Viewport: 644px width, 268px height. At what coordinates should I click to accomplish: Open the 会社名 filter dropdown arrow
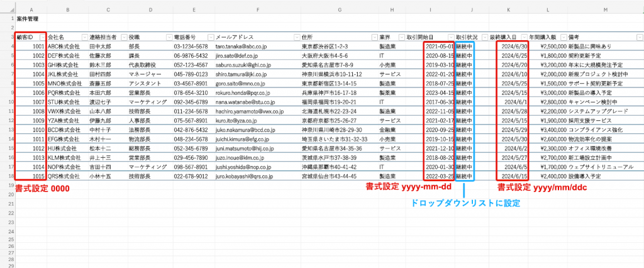83,37
